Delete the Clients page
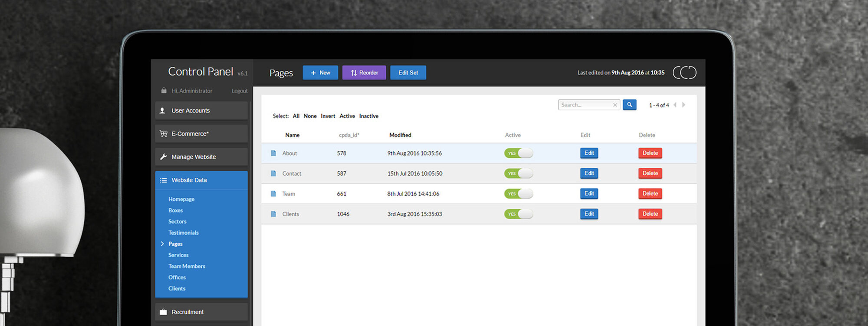868x326 pixels. (650, 214)
